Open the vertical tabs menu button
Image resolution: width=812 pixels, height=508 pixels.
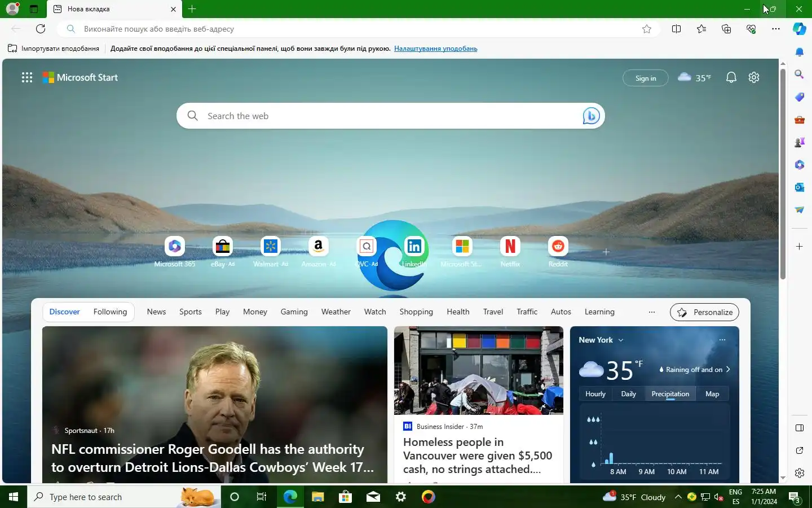pos(34,9)
